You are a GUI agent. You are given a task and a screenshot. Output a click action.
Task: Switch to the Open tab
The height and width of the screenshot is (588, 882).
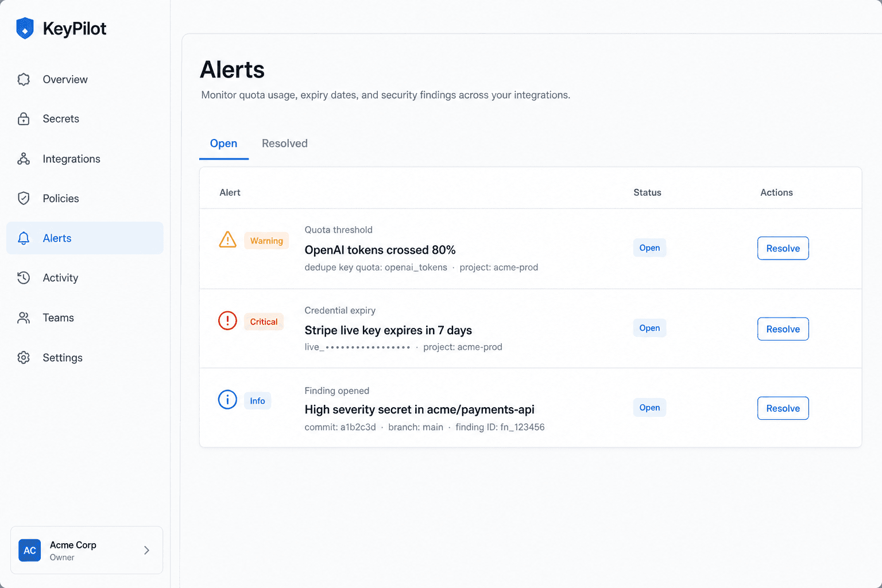click(x=223, y=144)
